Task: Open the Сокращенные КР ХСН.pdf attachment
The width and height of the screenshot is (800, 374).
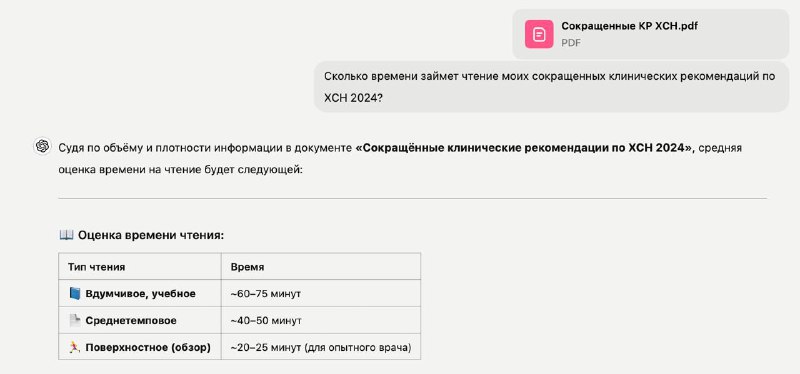Action: pyautogui.click(x=651, y=34)
